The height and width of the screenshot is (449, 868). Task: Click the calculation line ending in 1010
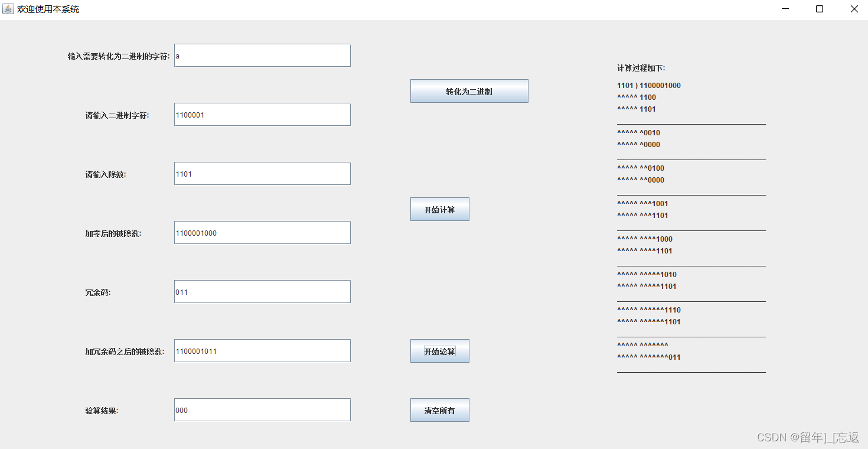pyautogui.click(x=647, y=275)
